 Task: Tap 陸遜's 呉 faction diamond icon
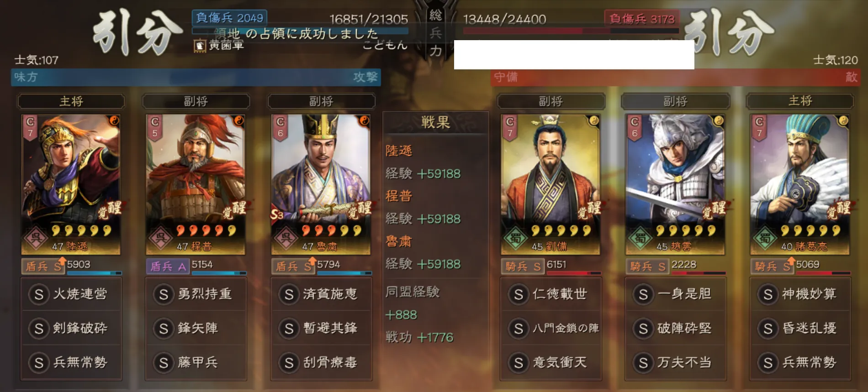click(x=36, y=238)
